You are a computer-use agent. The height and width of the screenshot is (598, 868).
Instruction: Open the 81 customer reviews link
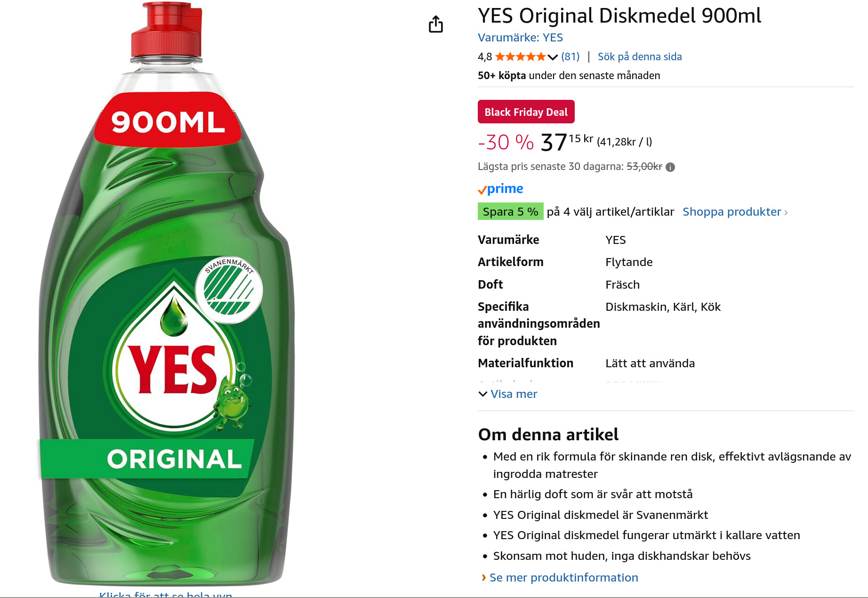[570, 57]
